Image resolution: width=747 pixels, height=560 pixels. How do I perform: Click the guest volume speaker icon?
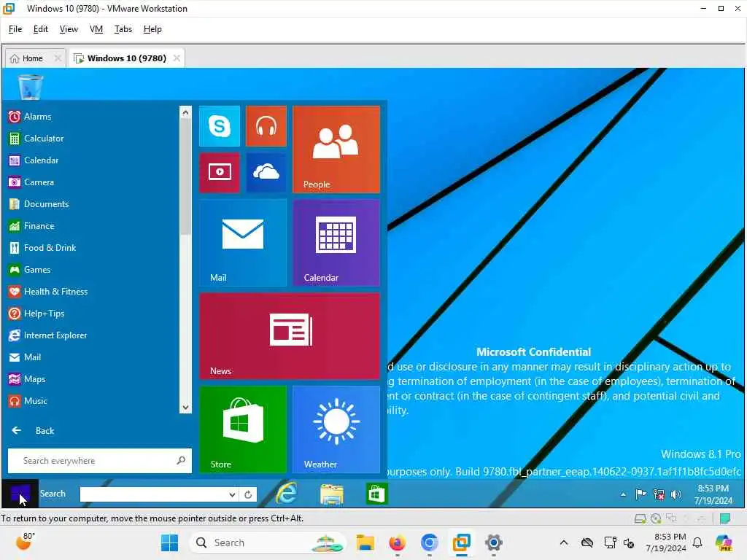pos(676,494)
